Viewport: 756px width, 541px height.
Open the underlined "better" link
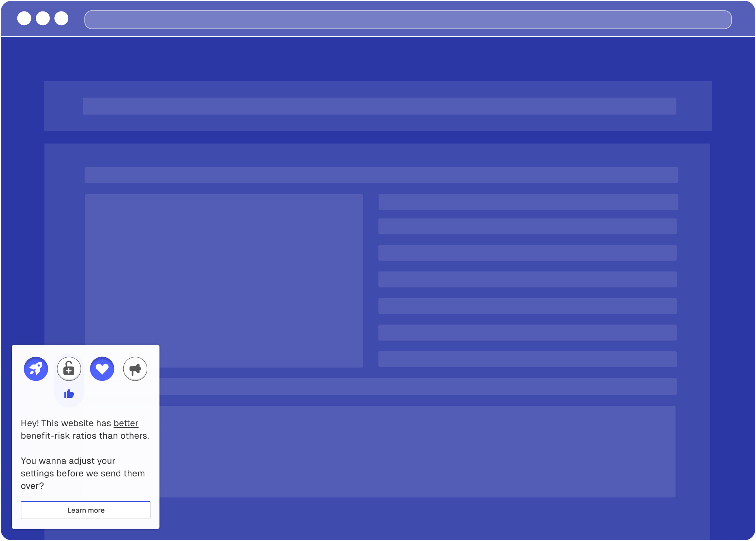[126, 423]
